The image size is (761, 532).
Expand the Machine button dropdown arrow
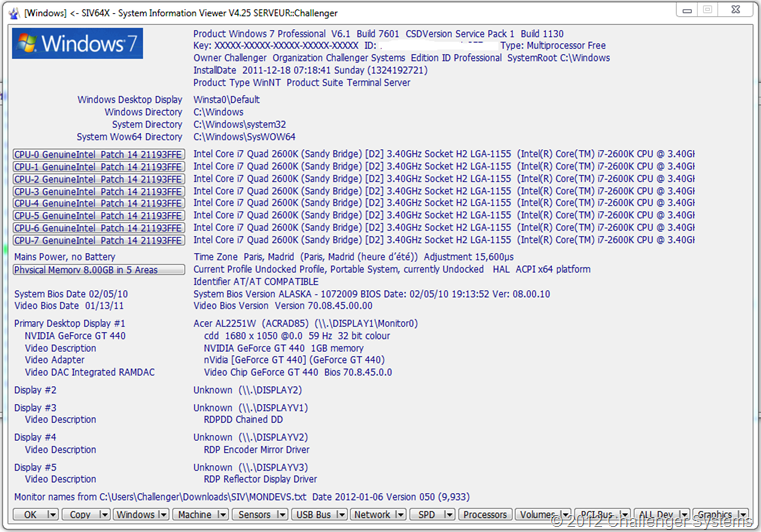coord(222,515)
